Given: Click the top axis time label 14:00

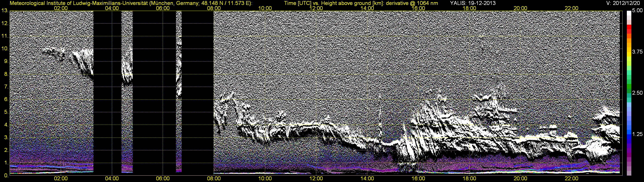Looking at the screenshot, I should [x=367, y=8].
